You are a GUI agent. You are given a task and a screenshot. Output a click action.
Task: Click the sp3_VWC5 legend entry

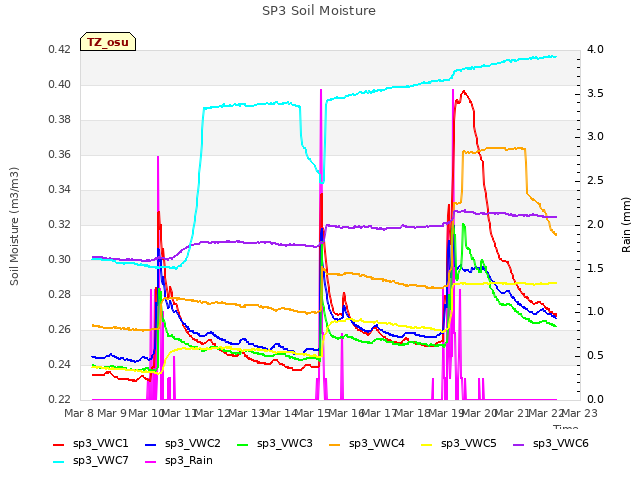(459, 444)
